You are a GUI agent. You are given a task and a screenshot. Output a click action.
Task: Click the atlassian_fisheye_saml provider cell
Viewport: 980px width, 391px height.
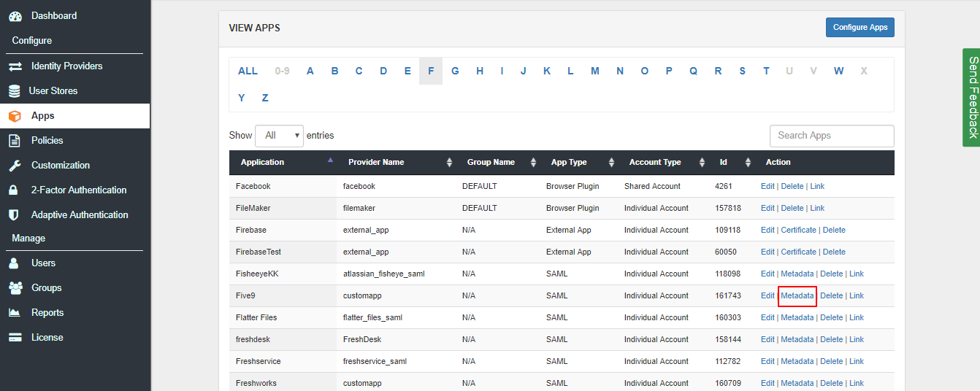pos(384,274)
